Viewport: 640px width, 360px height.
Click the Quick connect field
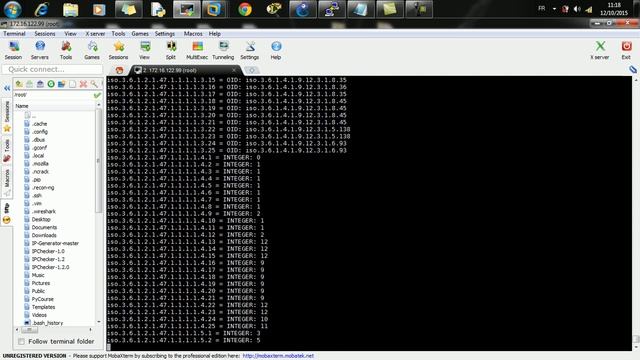point(52,69)
